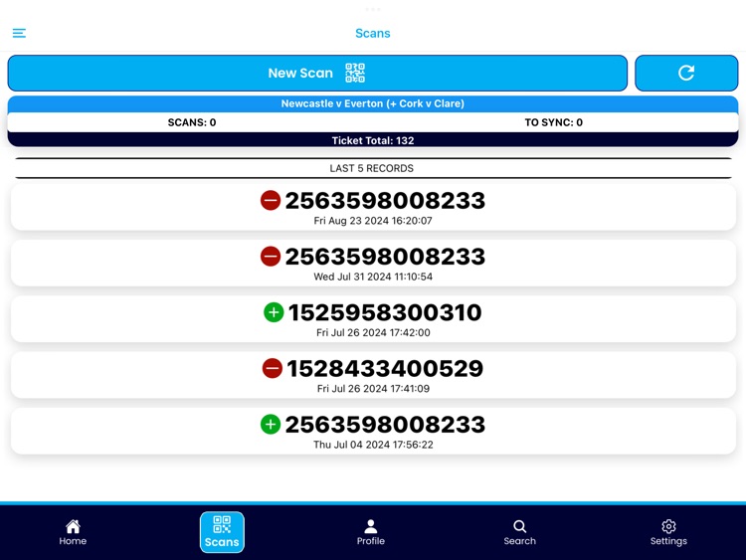This screenshot has width=746, height=560.
Task: Click red minus icon on Aug 23 record
Action: (x=271, y=200)
